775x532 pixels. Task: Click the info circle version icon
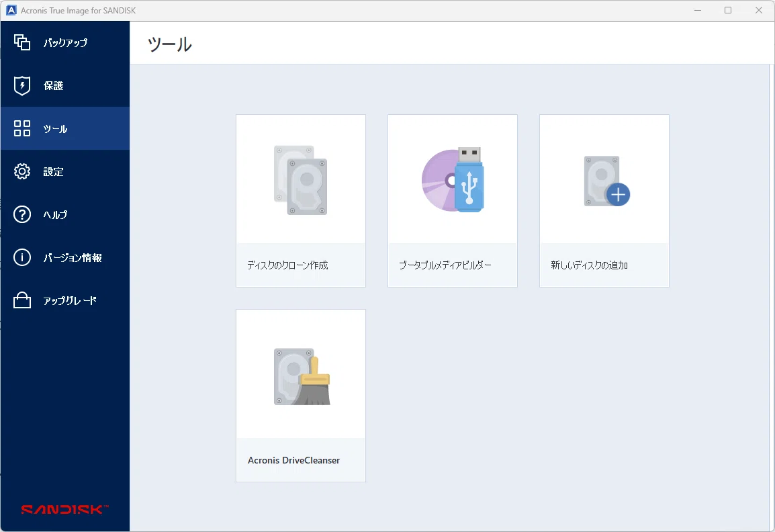click(21, 257)
